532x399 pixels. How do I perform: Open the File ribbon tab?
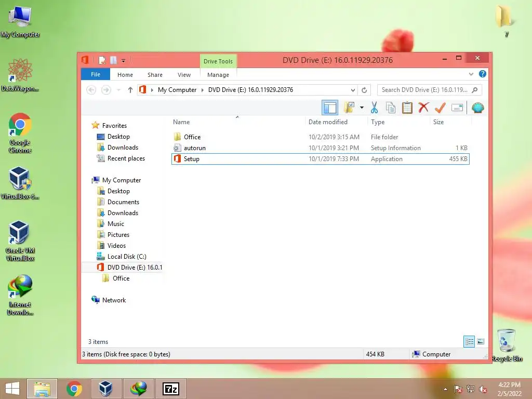tap(96, 74)
